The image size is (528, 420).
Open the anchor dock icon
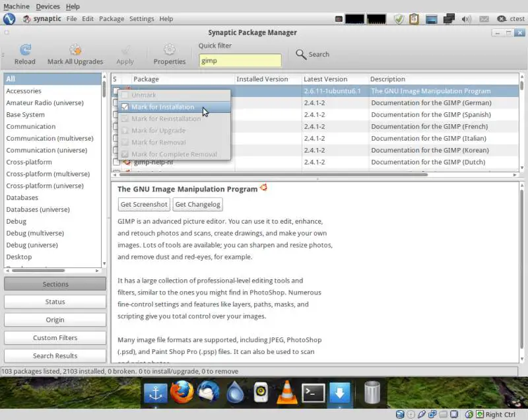point(156,392)
